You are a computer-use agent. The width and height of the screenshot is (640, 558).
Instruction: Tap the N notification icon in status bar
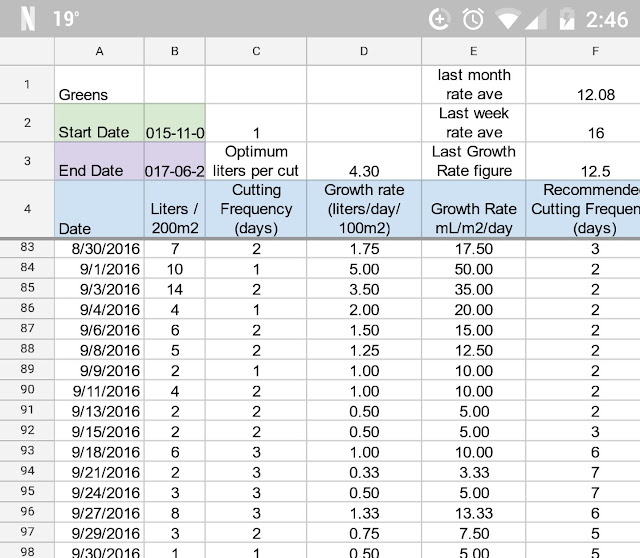[27, 19]
